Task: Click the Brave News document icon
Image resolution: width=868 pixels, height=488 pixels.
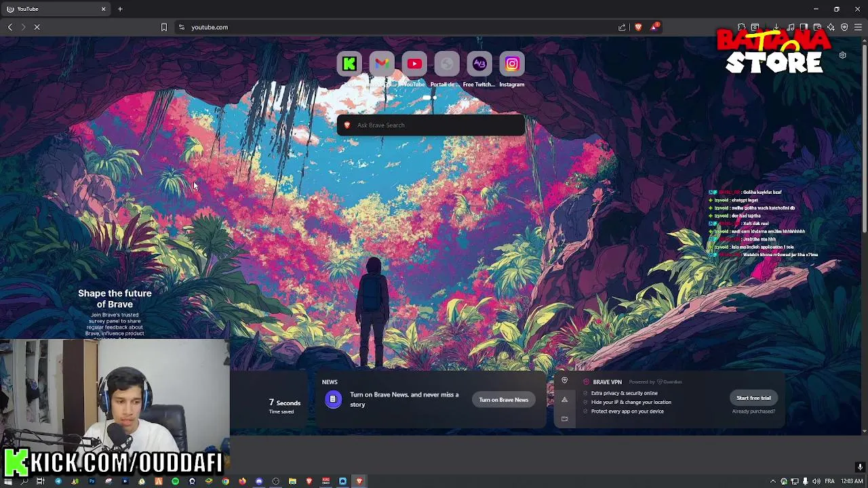Action: (333, 399)
